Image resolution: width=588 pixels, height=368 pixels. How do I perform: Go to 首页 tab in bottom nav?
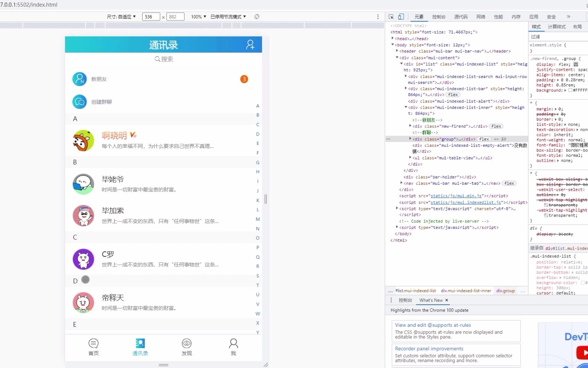pos(94,347)
